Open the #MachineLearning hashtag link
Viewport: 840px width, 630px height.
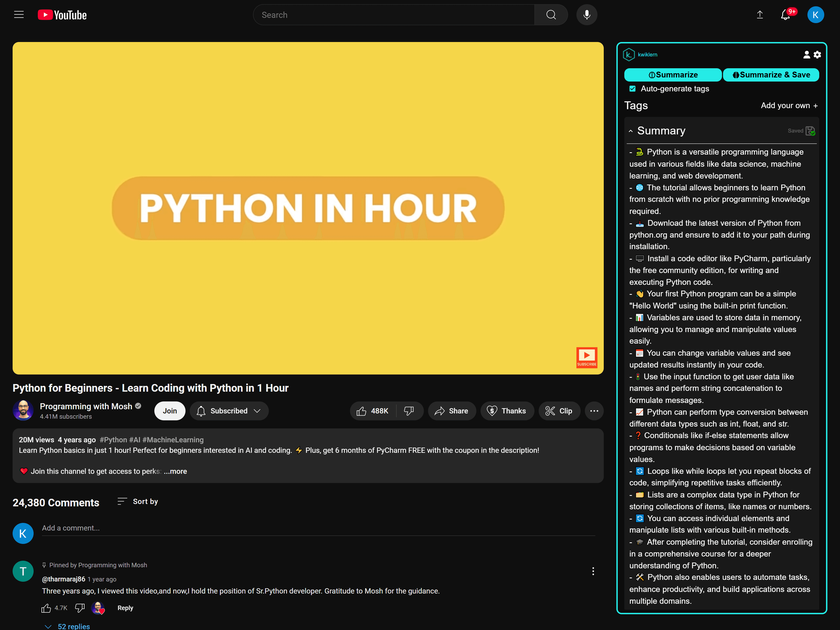click(x=173, y=440)
